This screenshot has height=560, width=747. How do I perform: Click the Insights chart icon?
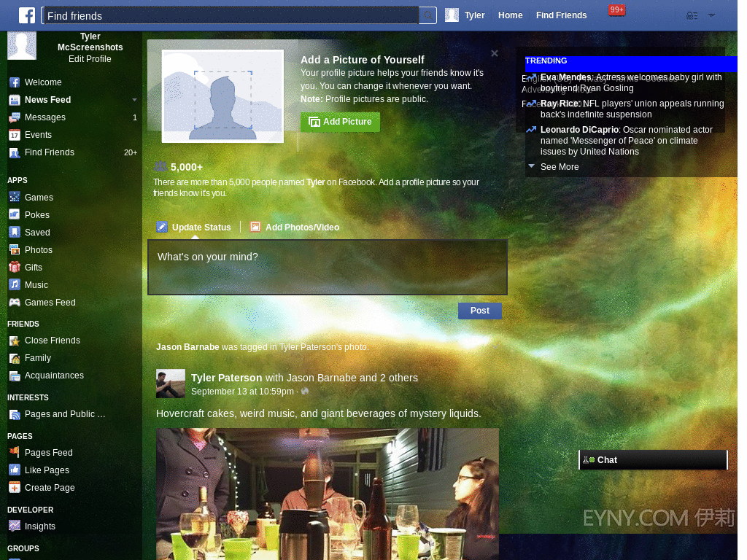point(15,526)
